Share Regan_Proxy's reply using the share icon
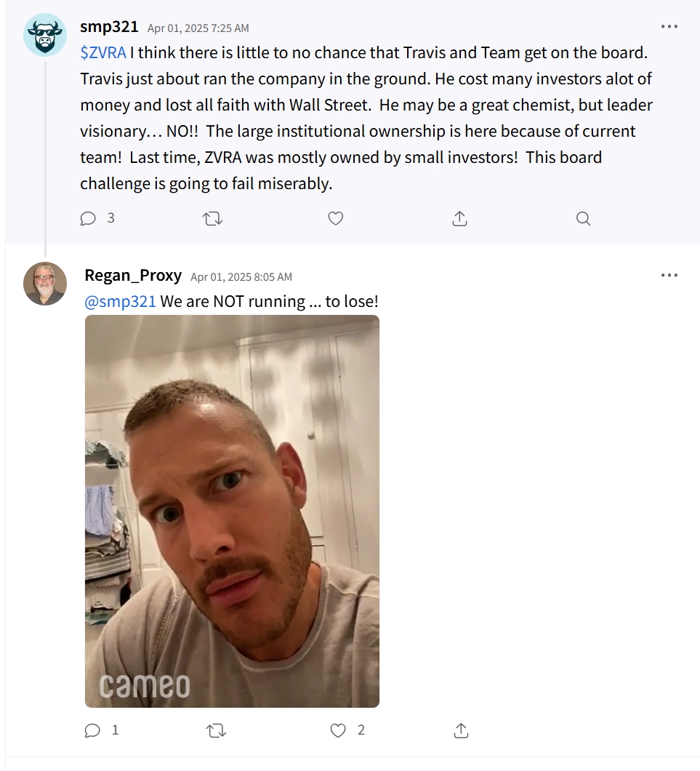 click(x=461, y=730)
